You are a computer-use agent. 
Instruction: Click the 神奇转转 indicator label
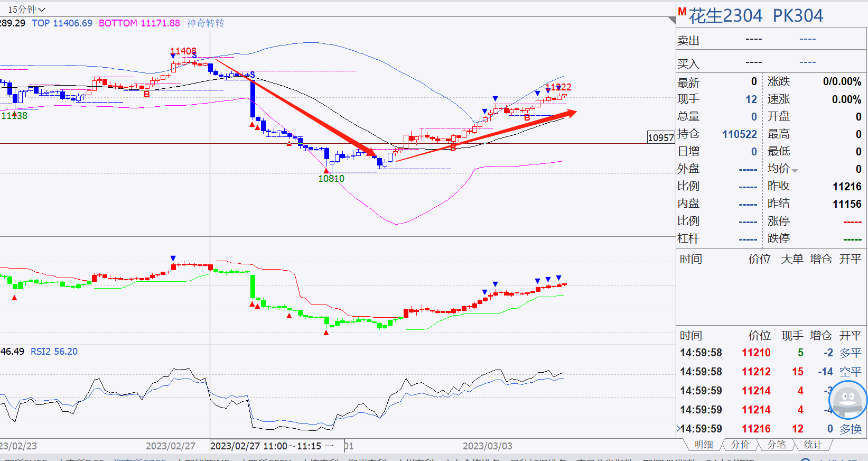(x=206, y=23)
